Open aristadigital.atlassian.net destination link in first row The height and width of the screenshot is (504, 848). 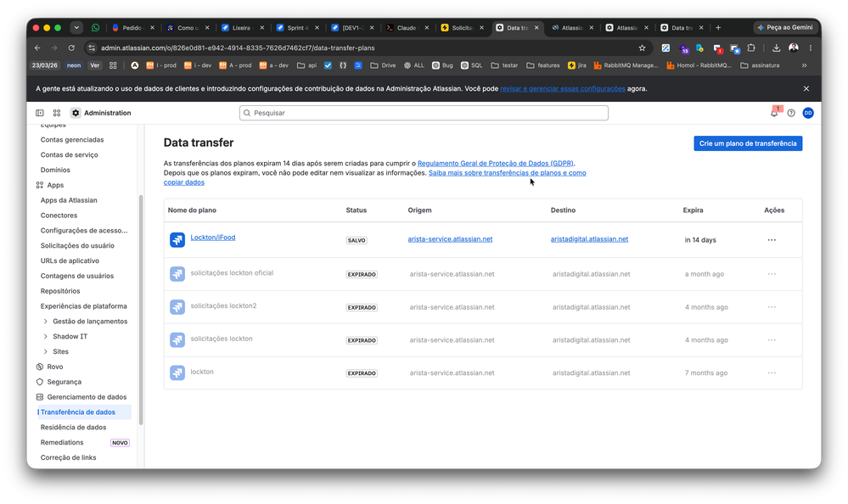coord(589,239)
